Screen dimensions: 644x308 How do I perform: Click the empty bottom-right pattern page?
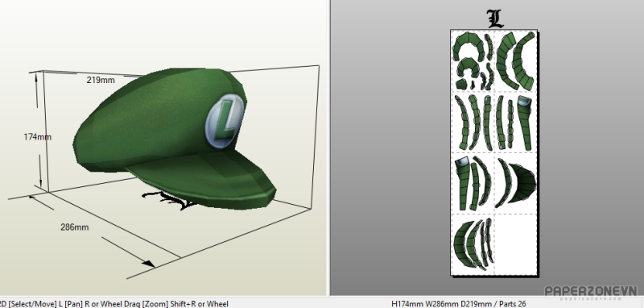[x=515, y=243]
